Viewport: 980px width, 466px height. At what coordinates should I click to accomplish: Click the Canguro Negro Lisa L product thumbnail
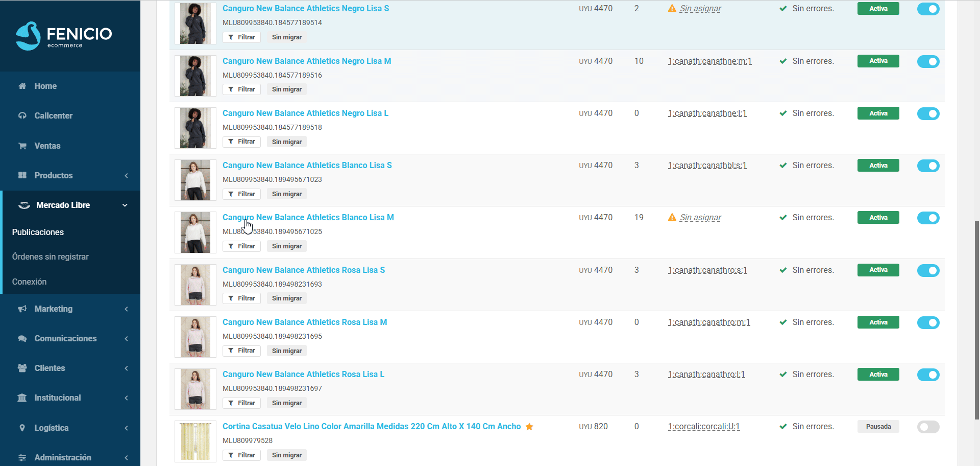(x=195, y=128)
